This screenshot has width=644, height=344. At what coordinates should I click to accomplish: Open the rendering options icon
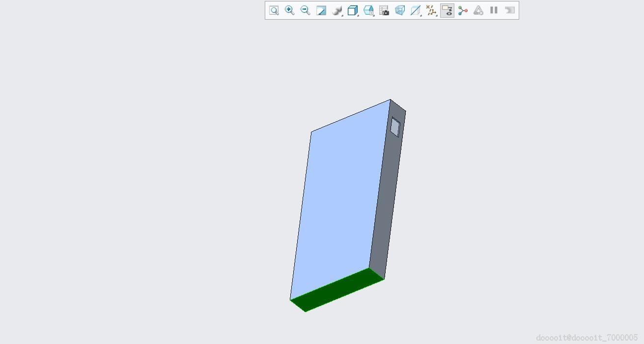[x=337, y=10]
